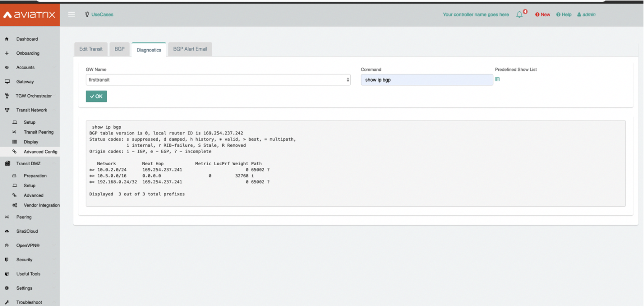The width and height of the screenshot is (644, 308).
Task: Open the Gateway sidebar item
Action: [x=25, y=82]
